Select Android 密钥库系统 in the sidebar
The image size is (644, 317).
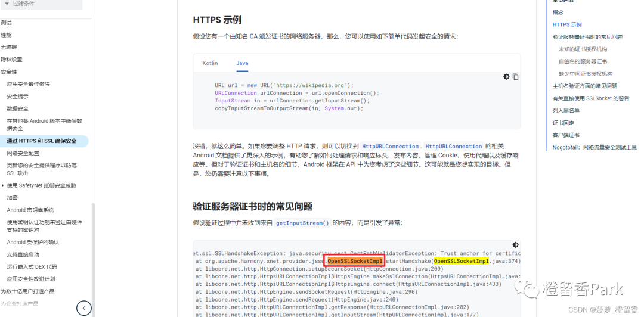(30, 210)
